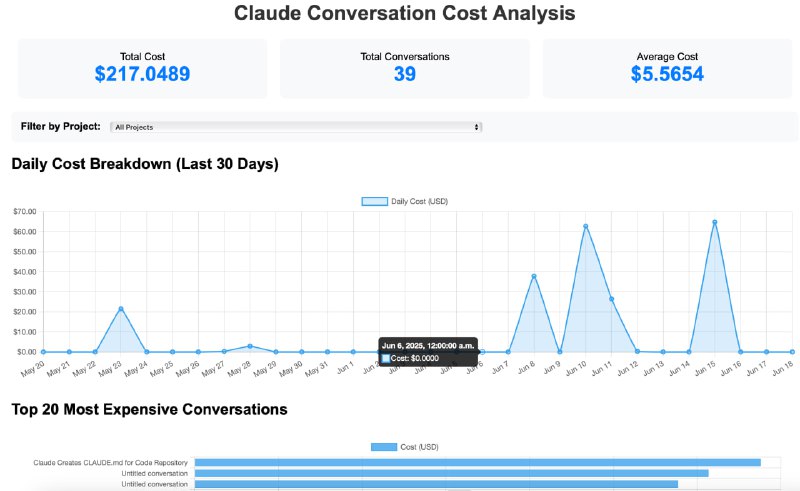Click the Claude Conversation Cost Analysis title

tap(405, 13)
